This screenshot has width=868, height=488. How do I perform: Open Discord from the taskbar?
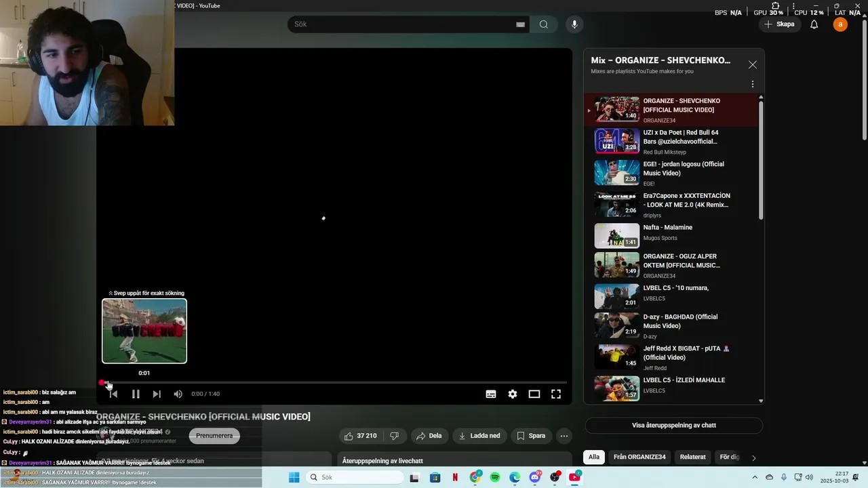(535, 477)
